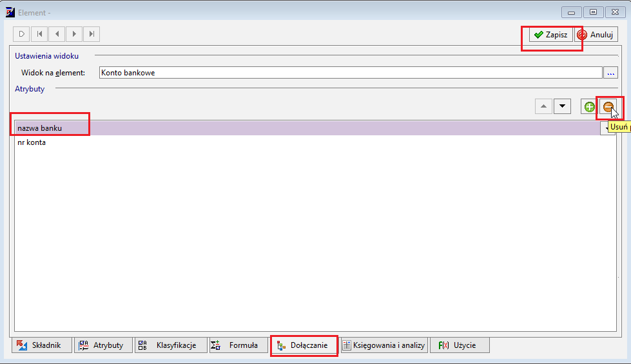Close the Element window
Screen dimensions: 631x364
pyautogui.click(x=615, y=12)
